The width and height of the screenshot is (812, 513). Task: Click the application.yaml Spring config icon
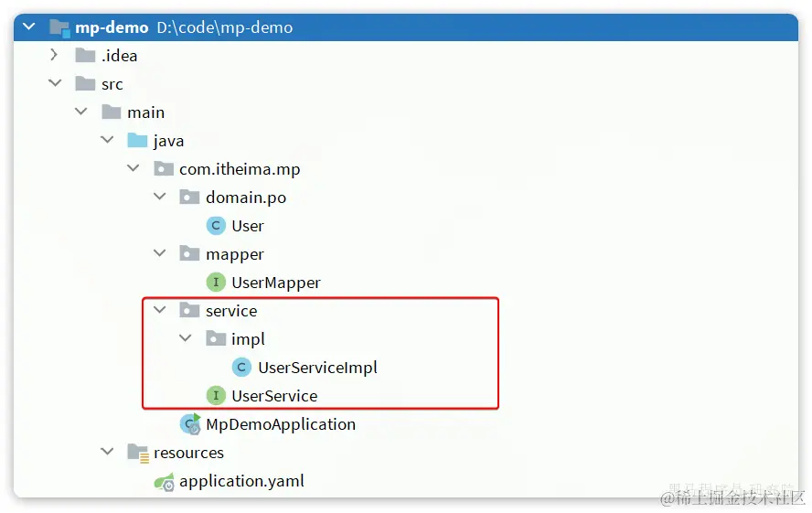point(165,482)
